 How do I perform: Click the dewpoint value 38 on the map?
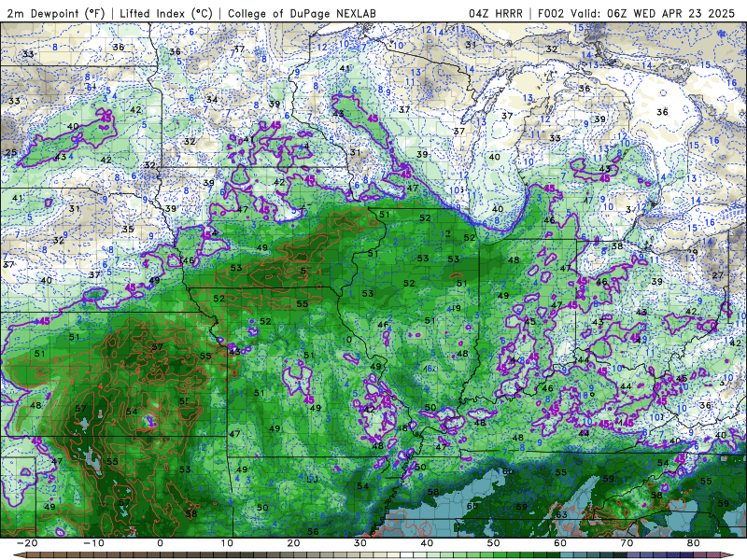click(x=617, y=246)
